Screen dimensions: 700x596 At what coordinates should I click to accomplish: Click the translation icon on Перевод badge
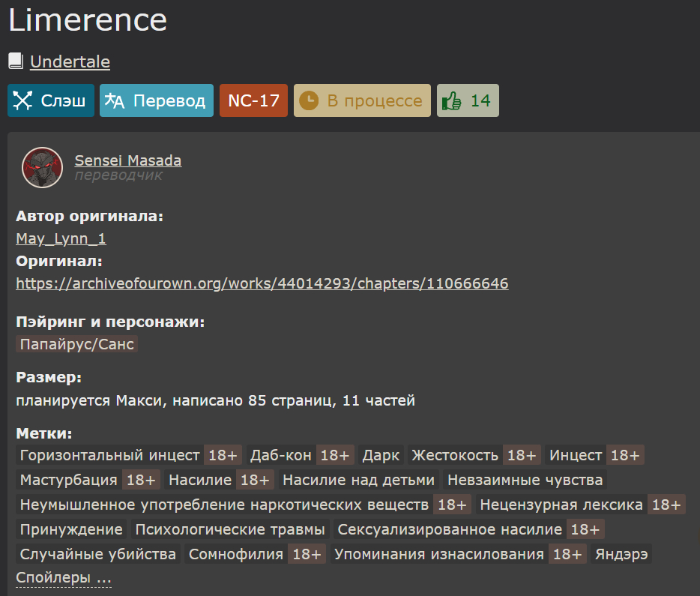click(x=115, y=101)
